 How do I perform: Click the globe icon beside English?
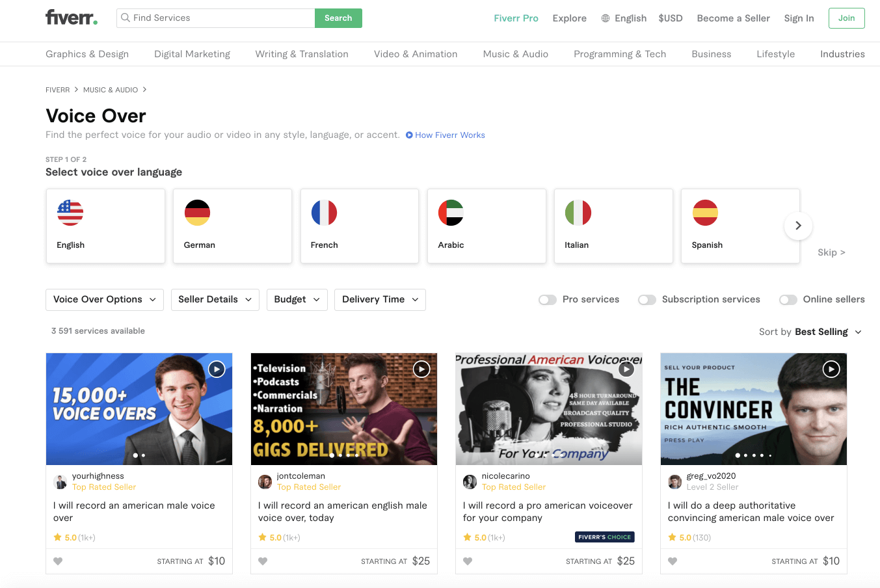coord(606,18)
